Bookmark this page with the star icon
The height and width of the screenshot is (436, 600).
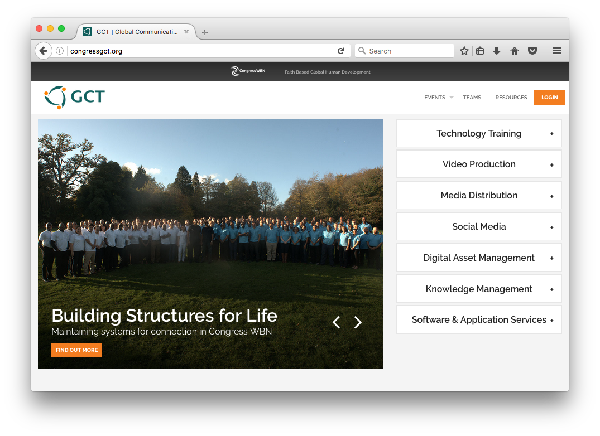point(464,50)
